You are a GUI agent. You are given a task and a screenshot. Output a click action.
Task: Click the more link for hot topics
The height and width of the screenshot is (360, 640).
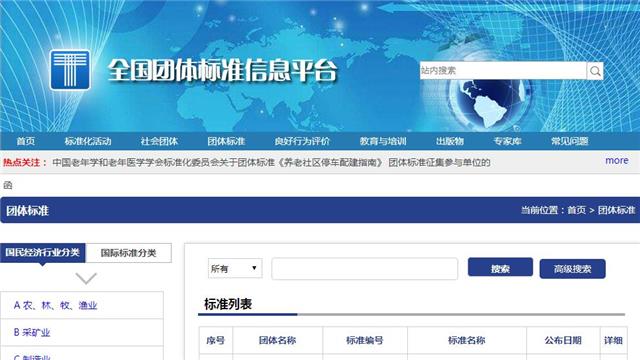[617, 160]
